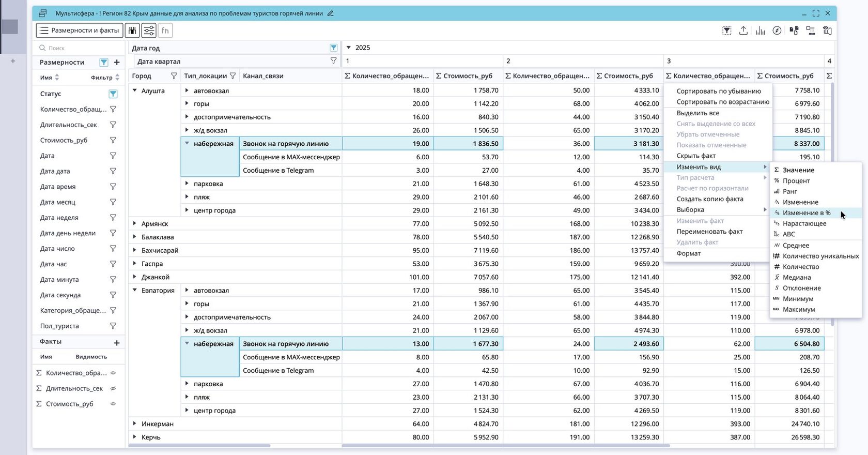Sort dimensions by Имя column
This screenshot has height=455, width=868.
(x=50, y=78)
